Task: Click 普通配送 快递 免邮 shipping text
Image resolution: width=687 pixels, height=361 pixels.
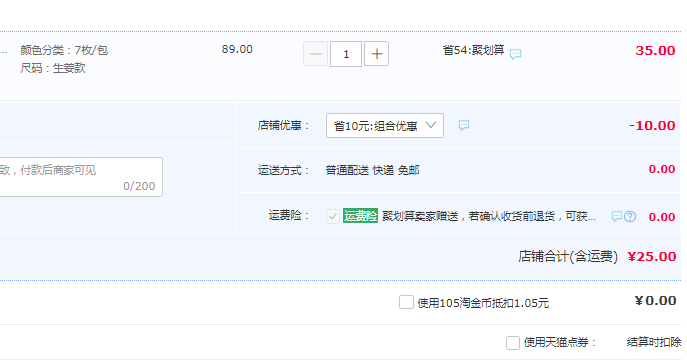Action: tap(372, 170)
